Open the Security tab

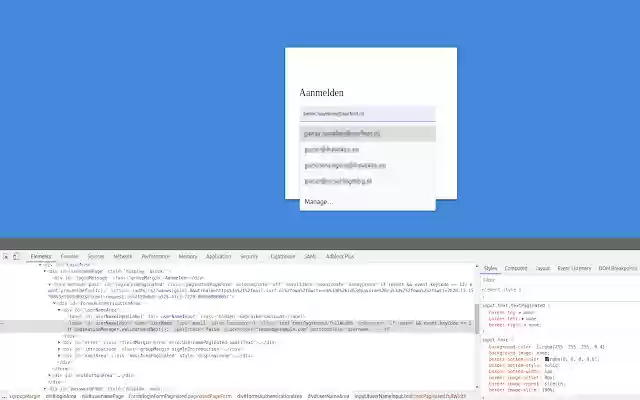point(249,257)
